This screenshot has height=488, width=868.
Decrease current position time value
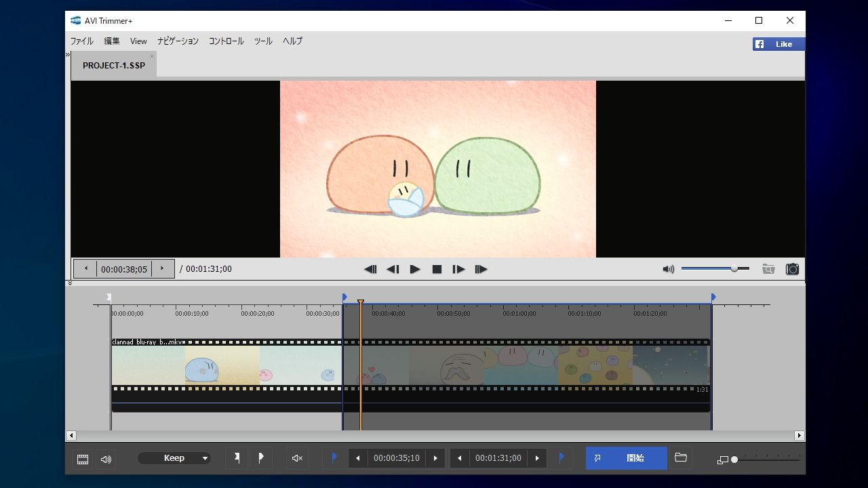85,269
